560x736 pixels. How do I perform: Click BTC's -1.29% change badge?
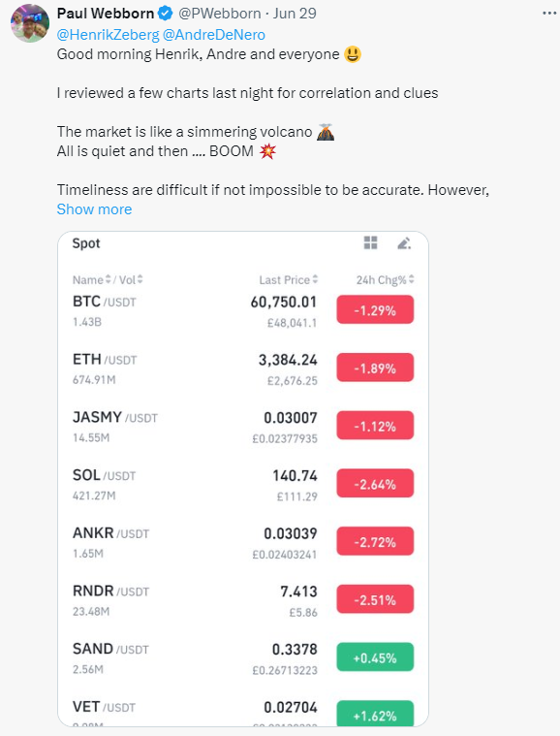click(375, 309)
